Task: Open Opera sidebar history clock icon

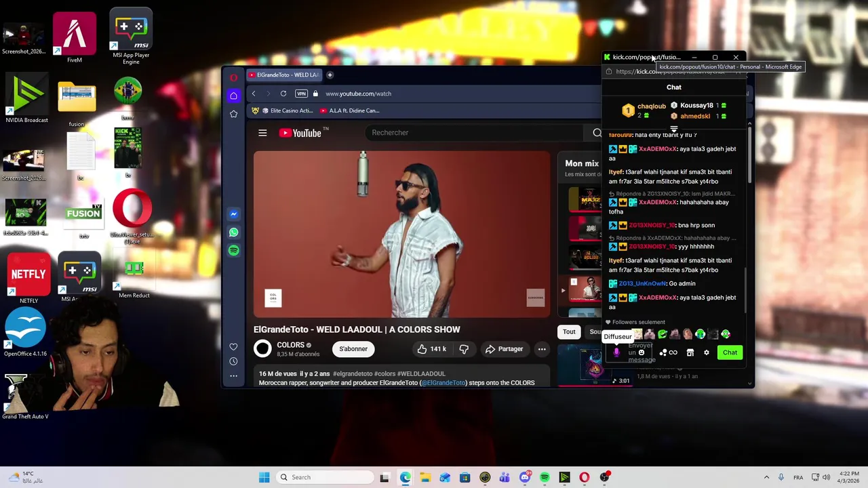Action: (x=233, y=361)
